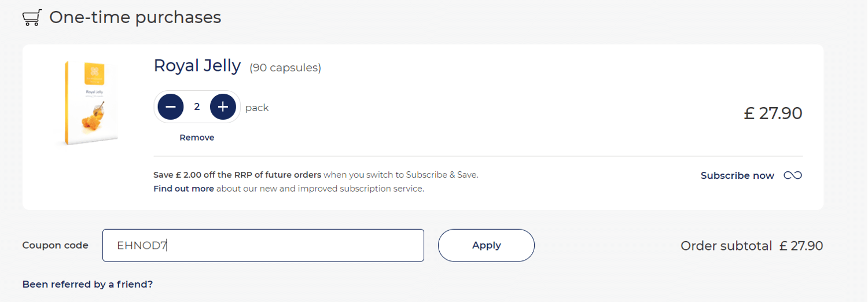Click the Order subtotal amount

[801, 246]
